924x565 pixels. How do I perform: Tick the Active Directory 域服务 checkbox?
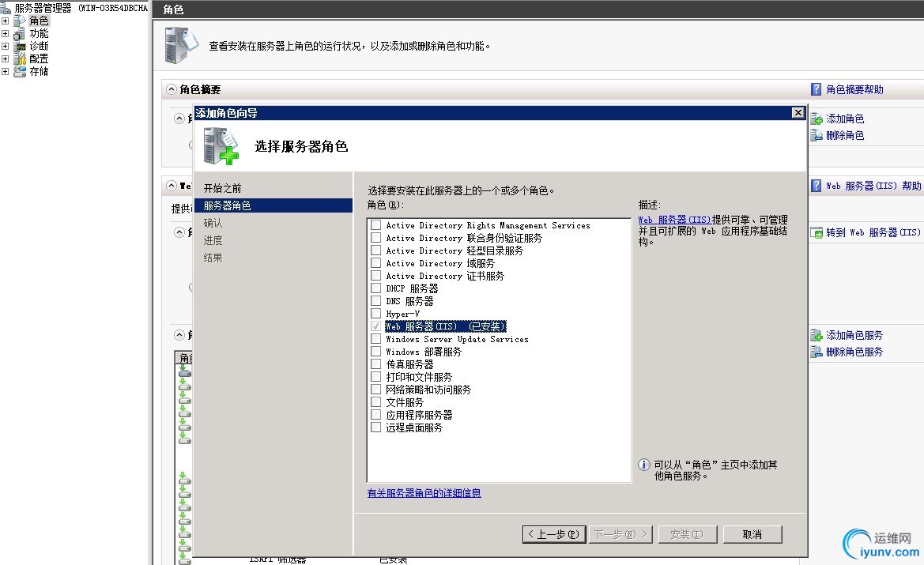tap(376, 263)
